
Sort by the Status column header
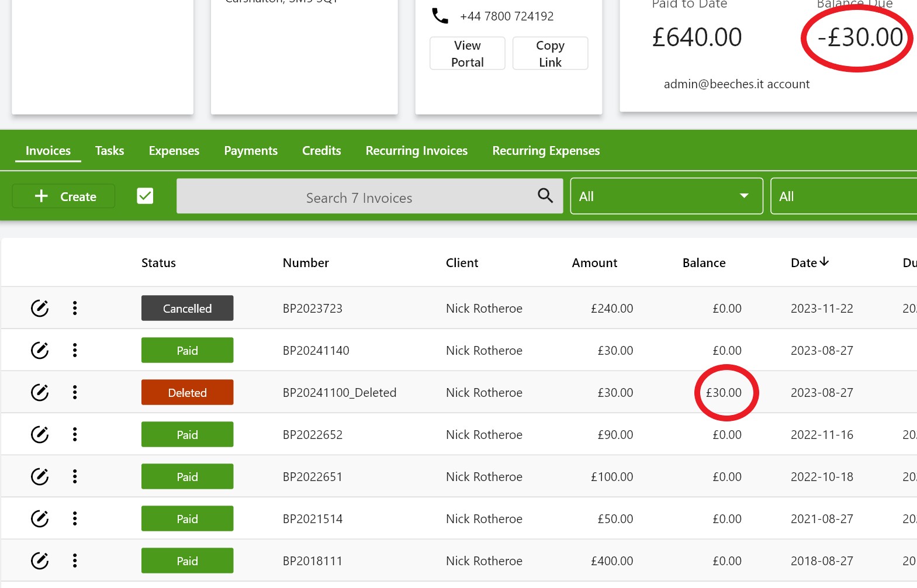(158, 263)
